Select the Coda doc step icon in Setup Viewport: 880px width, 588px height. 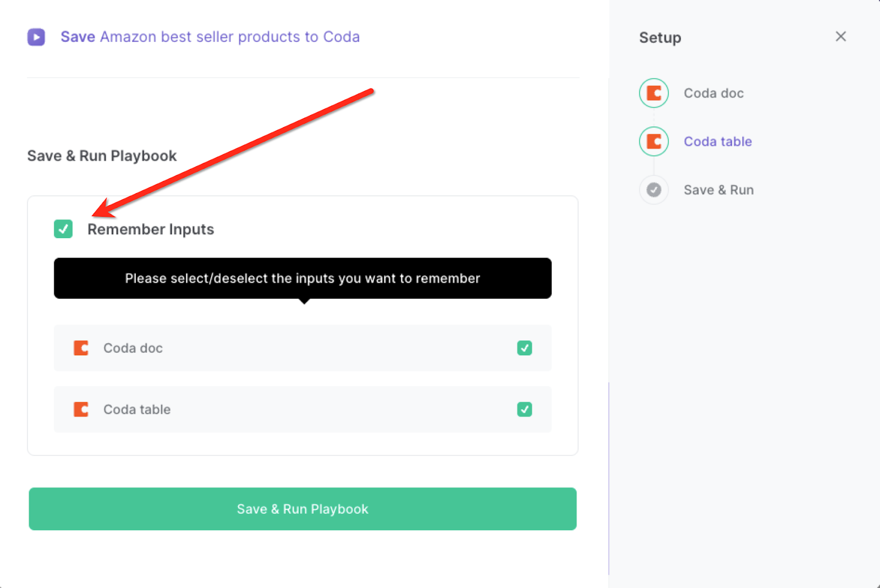(654, 93)
